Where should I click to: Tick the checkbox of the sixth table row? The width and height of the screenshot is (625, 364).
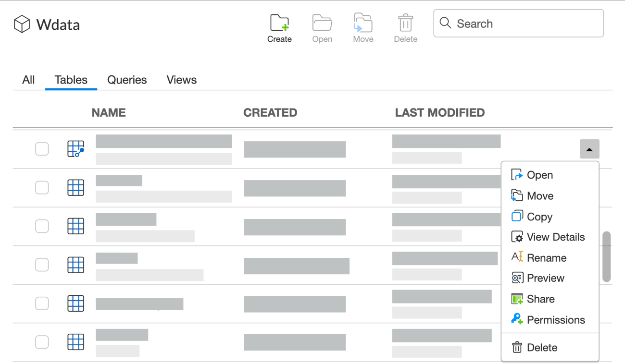pyautogui.click(x=42, y=342)
